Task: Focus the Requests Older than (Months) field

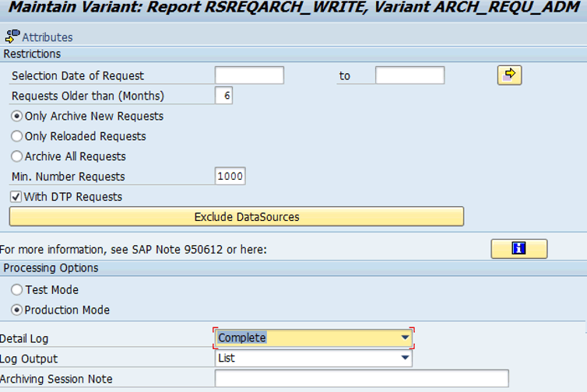Action: (223, 96)
